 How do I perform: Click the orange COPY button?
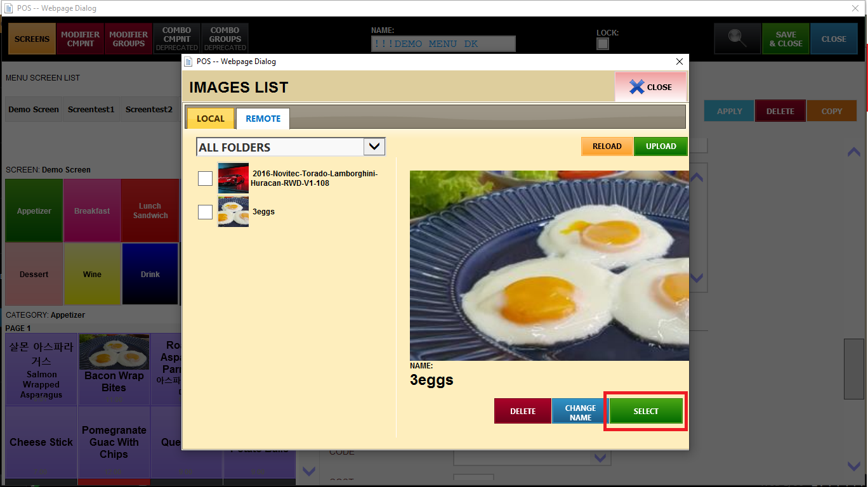coord(832,111)
